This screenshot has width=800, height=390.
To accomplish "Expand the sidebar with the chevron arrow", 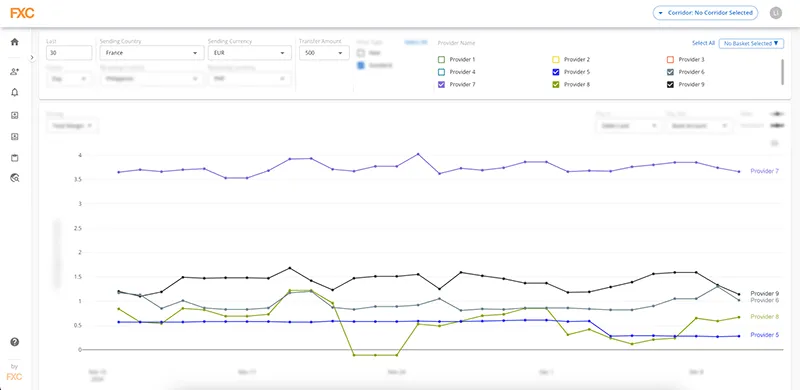I will 32,58.
